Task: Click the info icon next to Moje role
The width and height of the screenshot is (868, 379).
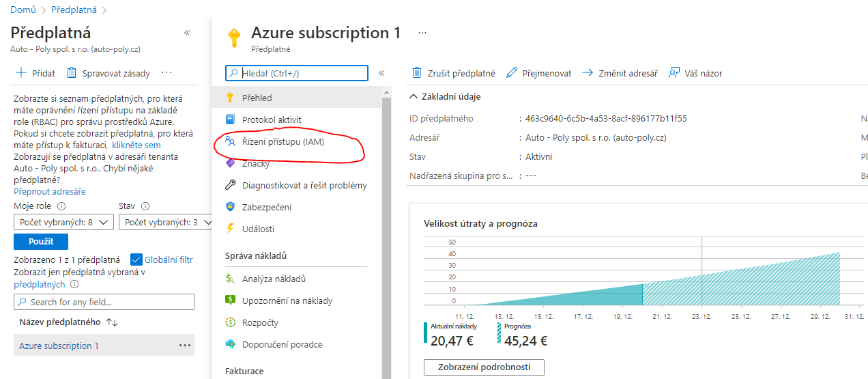Action: tap(61, 206)
